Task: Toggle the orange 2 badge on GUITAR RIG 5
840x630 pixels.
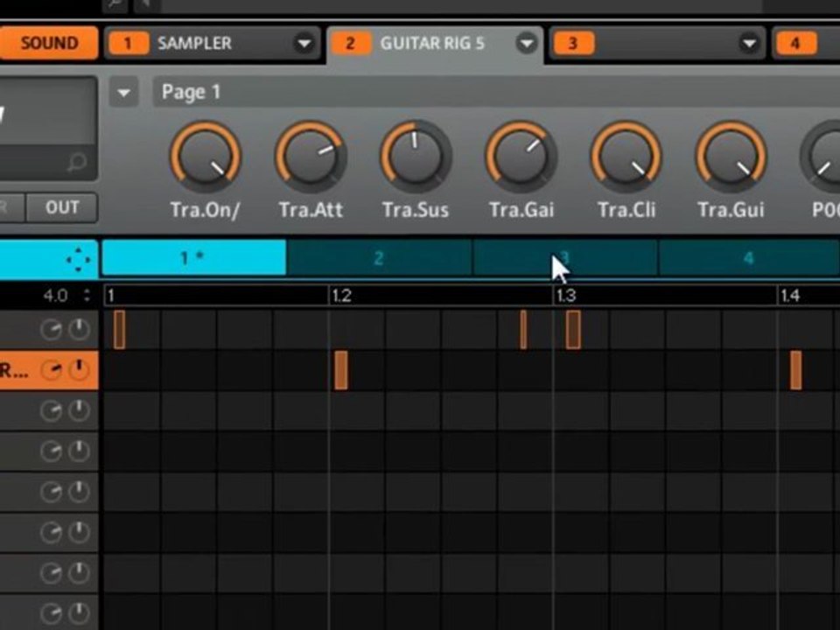Action: point(351,44)
